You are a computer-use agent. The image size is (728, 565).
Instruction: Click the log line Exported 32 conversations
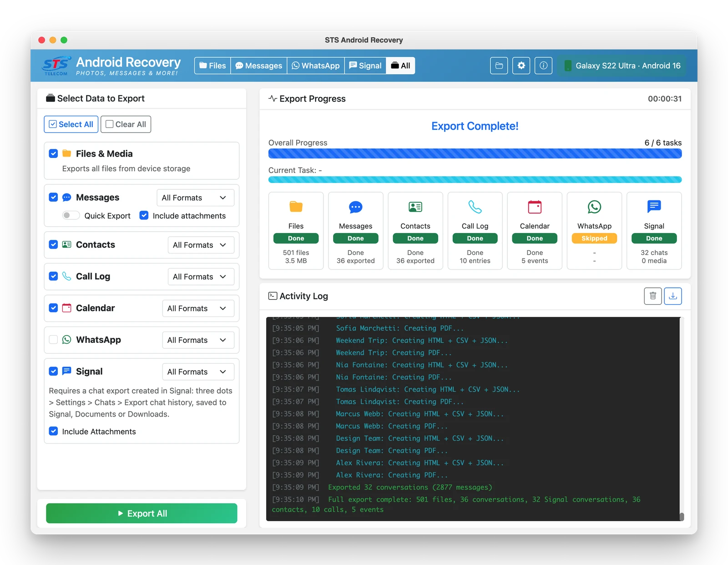410,487
